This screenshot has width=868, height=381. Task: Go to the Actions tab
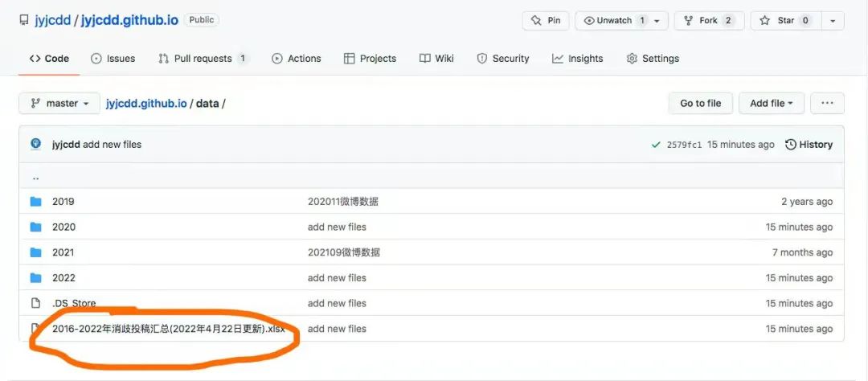coord(296,58)
